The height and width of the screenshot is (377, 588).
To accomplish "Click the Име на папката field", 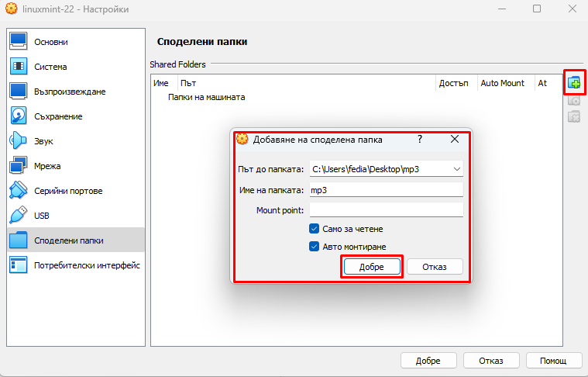I will 387,190.
